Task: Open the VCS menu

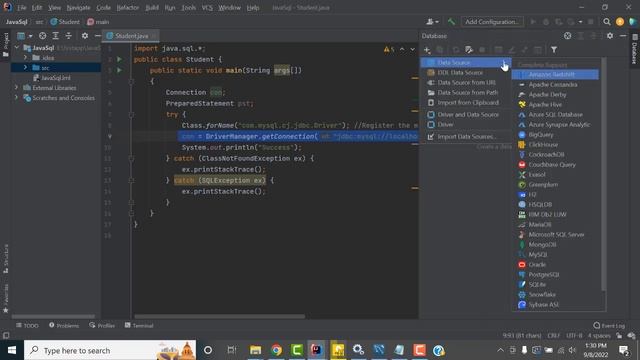Action: (x=207, y=7)
